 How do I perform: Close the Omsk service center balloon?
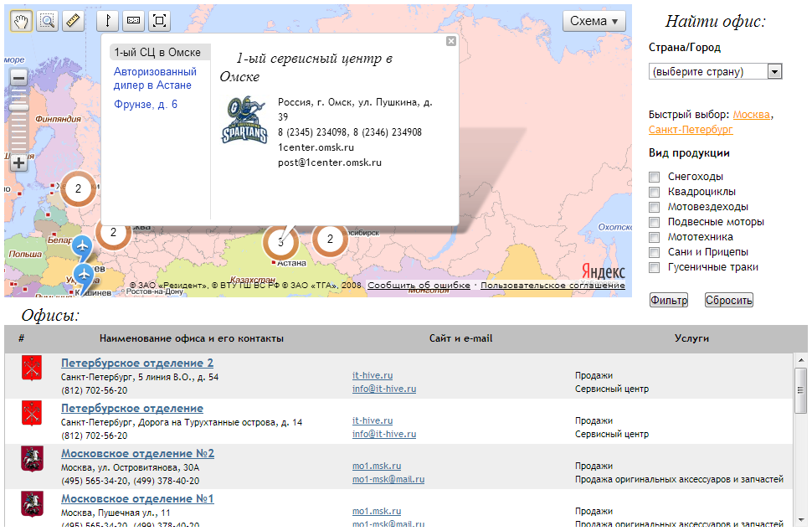pyautogui.click(x=451, y=41)
